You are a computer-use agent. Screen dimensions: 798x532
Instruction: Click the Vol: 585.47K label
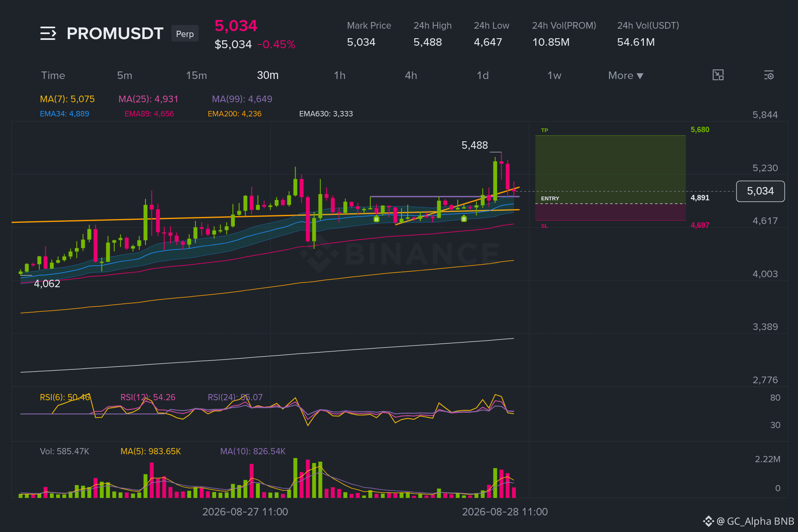pos(64,451)
